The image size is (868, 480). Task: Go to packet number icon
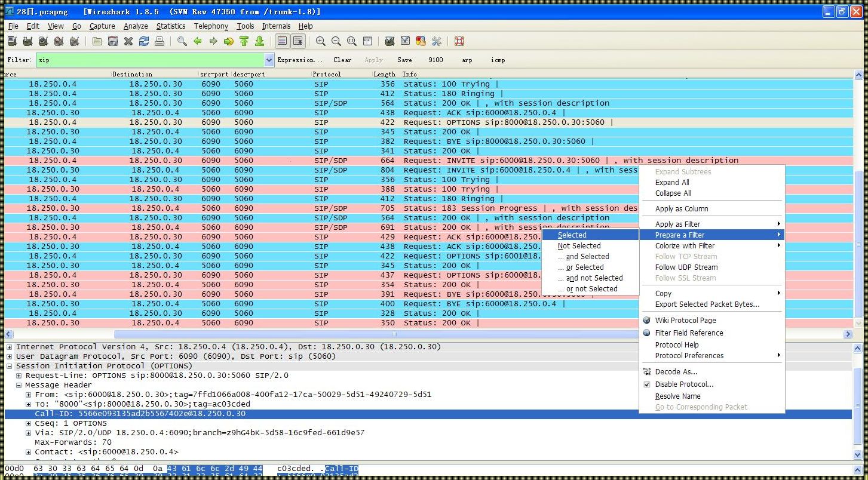pyautogui.click(x=229, y=41)
